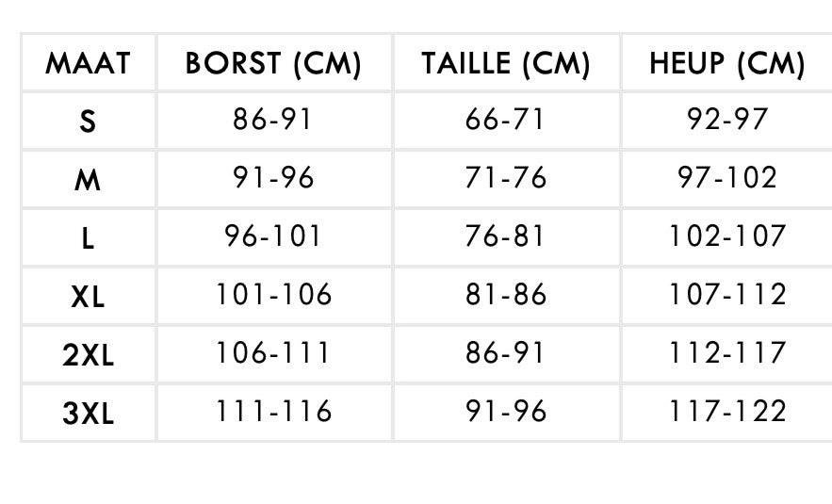Click the size S row label
The image size is (832, 504).
click(x=88, y=122)
